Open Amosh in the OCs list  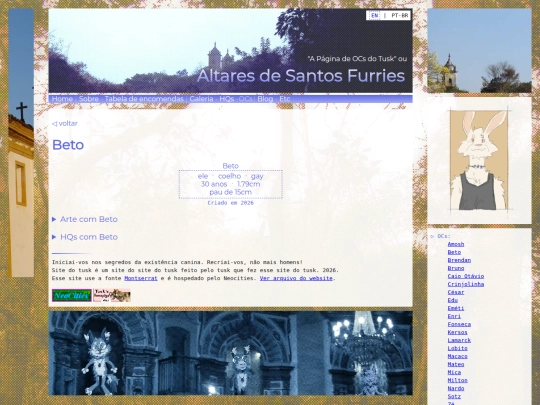coord(456,244)
